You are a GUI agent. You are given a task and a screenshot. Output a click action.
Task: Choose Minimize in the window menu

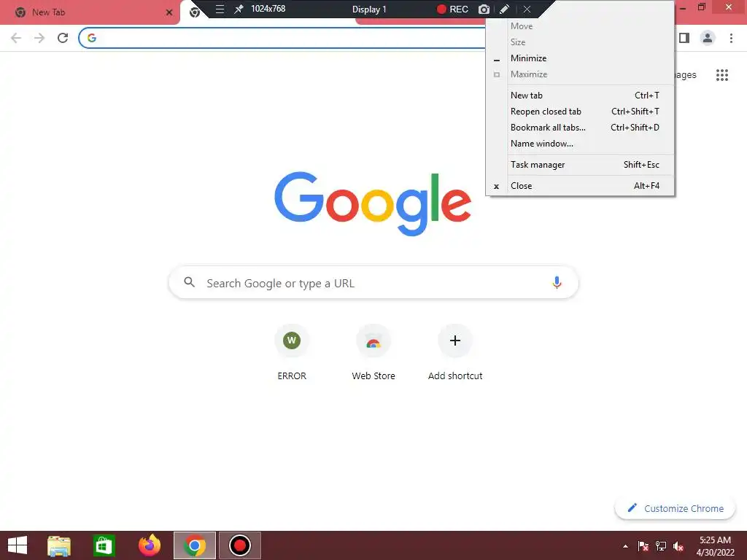[580, 58]
